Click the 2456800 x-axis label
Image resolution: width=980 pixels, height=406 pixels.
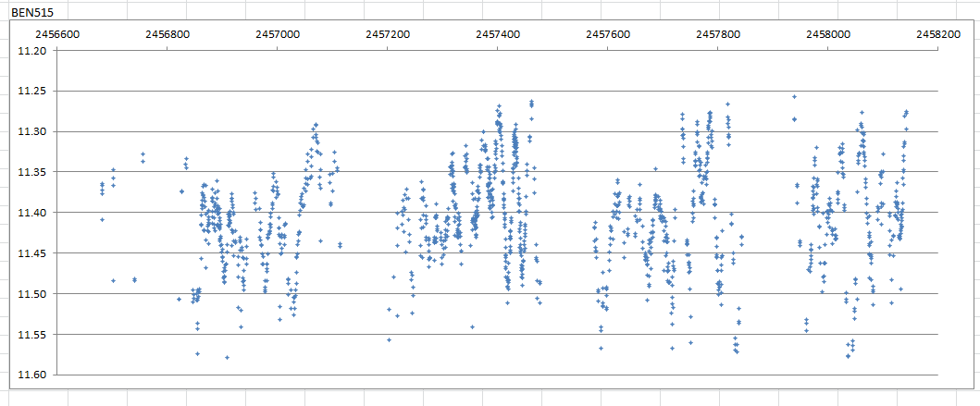tap(167, 34)
